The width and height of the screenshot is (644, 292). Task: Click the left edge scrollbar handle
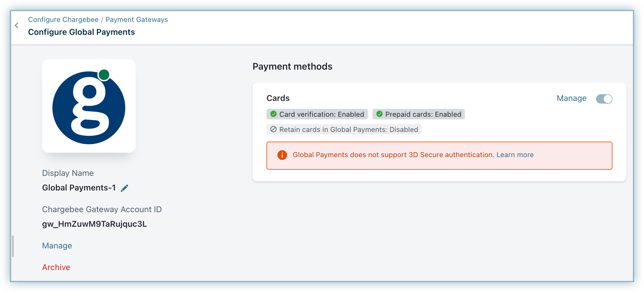click(13, 246)
